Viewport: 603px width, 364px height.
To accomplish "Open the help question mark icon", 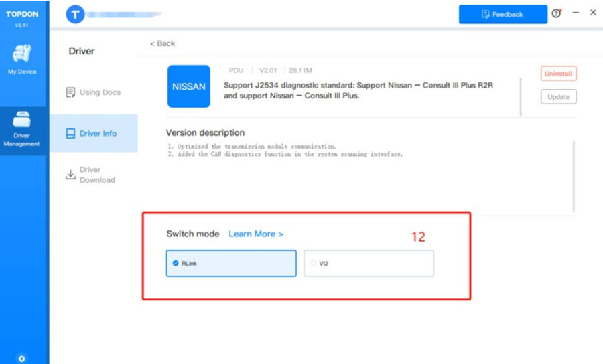I will (x=557, y=13).
